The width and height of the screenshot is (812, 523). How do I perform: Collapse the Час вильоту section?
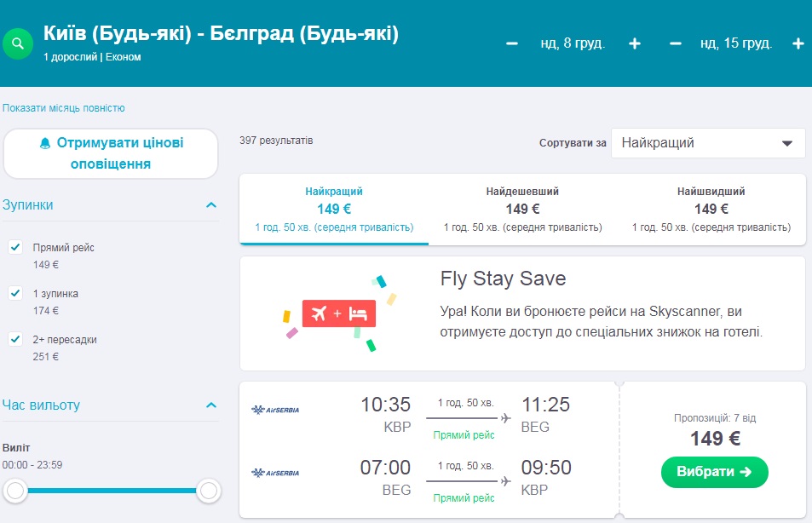211,405
